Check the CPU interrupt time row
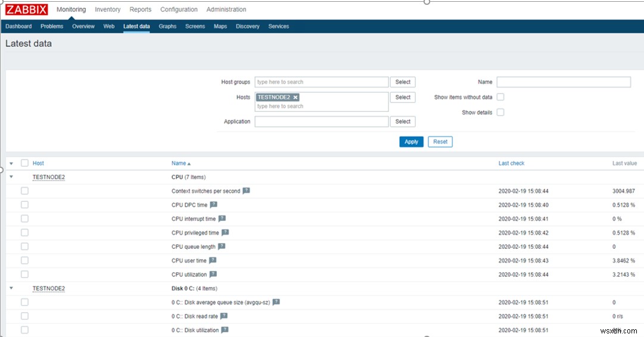Screen dimensions: 644x337 [24, 219]
